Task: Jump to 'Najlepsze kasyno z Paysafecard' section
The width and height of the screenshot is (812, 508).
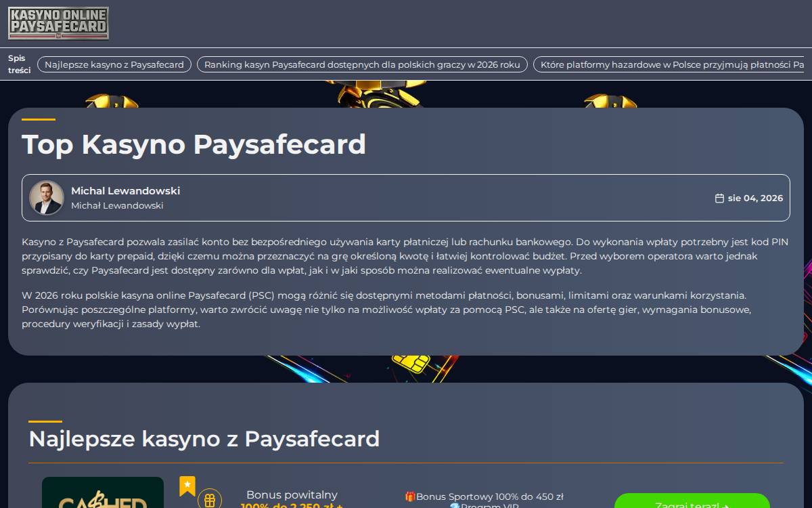Action: point(114,64)
